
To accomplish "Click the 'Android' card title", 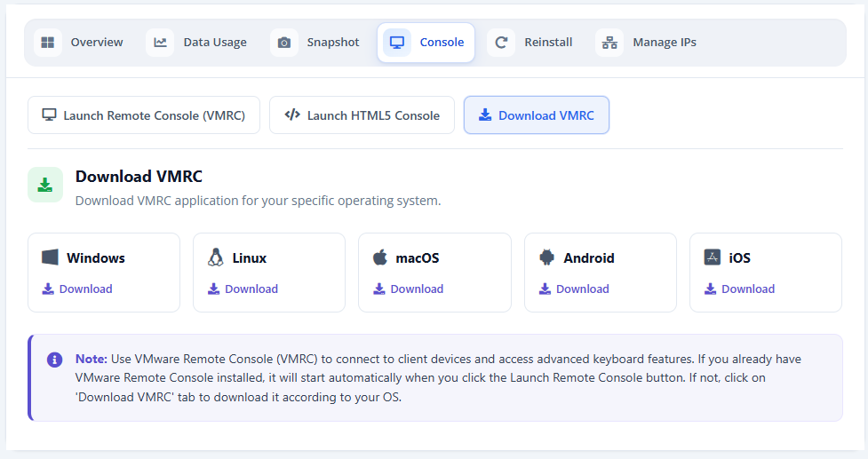I will click(589, 258).
